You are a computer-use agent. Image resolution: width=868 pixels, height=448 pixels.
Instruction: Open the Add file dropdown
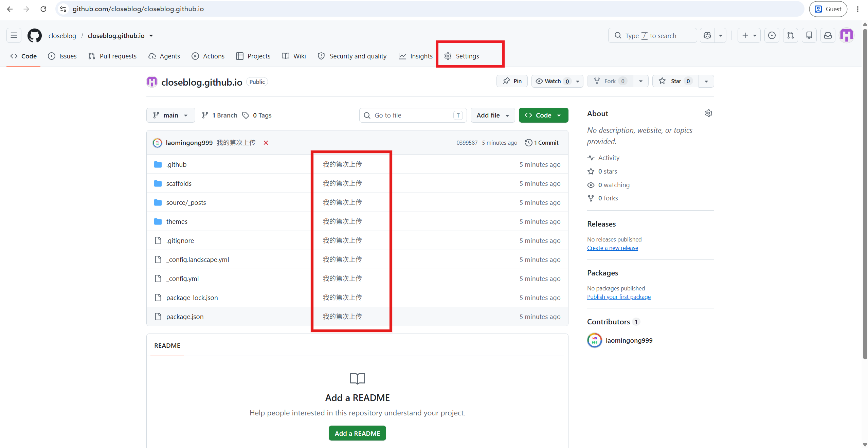coord(493,115)
